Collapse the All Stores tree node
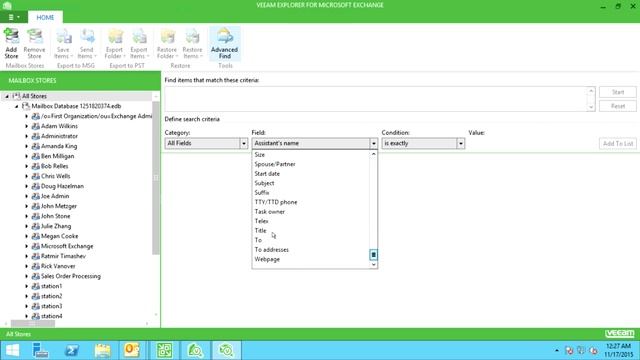 tap(7, 96)
